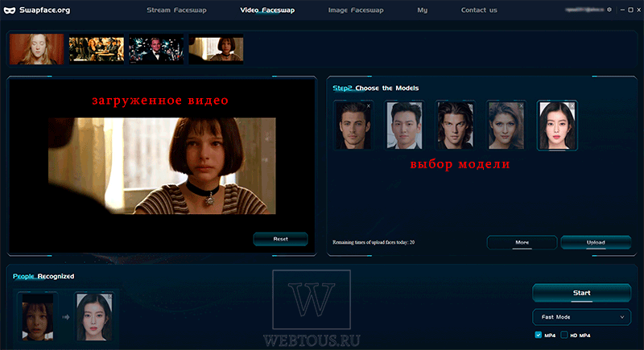Expand the Fast Mode dropdown

(581, 317)
